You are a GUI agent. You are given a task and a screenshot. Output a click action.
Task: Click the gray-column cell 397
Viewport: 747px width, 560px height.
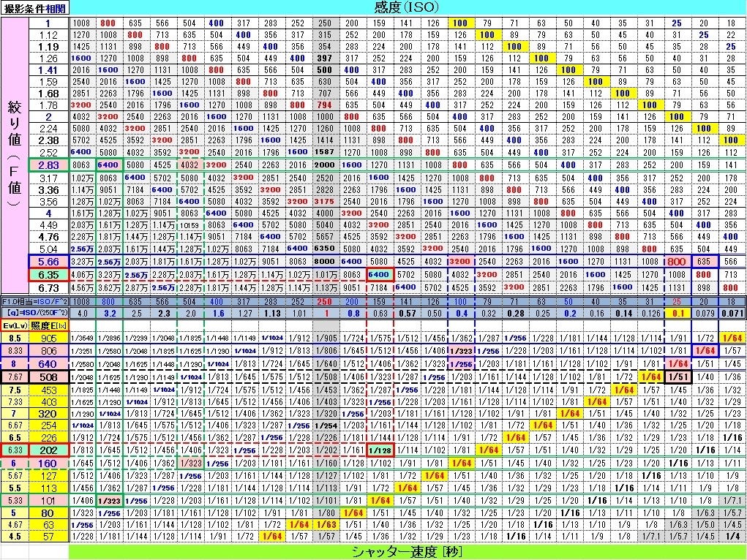(x=325, y=58)
